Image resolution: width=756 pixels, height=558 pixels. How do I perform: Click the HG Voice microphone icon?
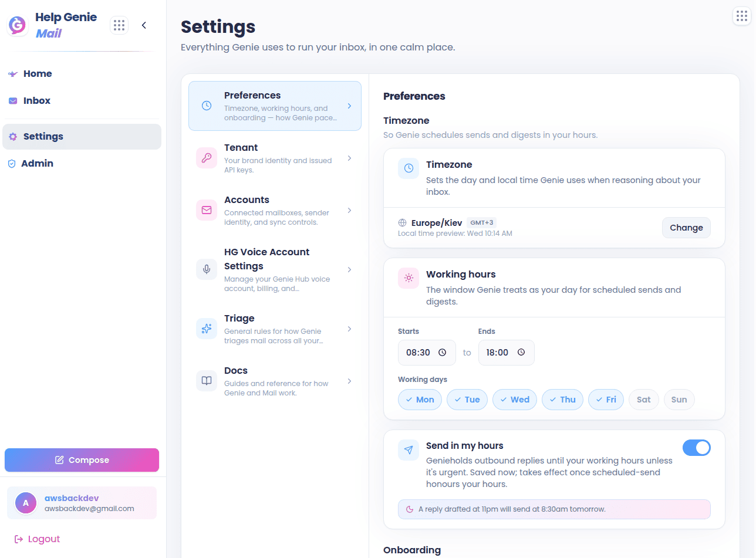coord(207,269)
